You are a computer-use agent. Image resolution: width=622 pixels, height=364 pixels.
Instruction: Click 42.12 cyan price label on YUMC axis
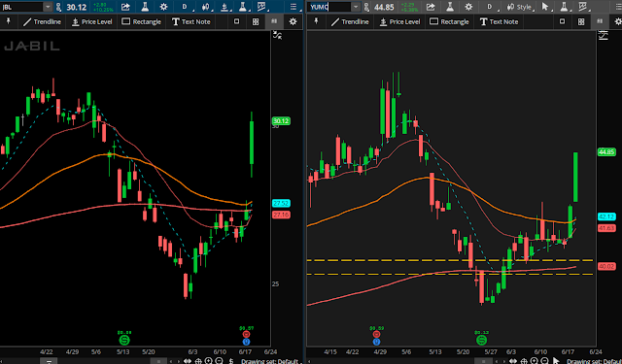click(x=606, y=216)
